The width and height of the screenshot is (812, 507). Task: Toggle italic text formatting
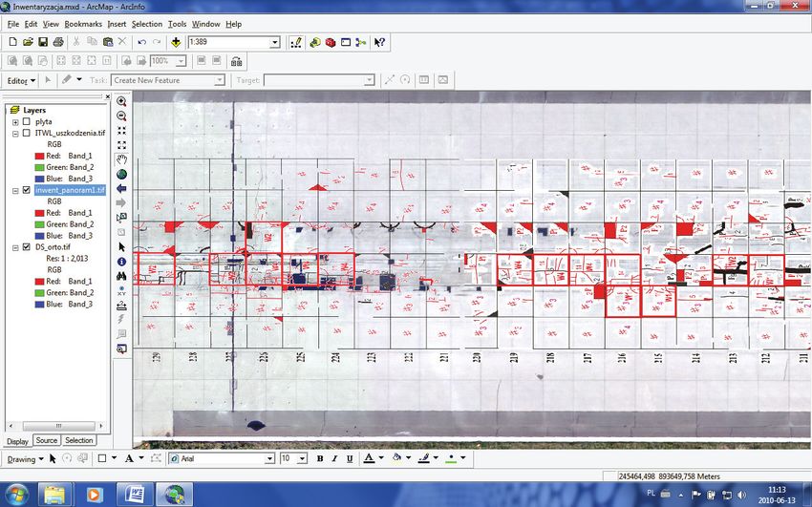pos(334,458)
